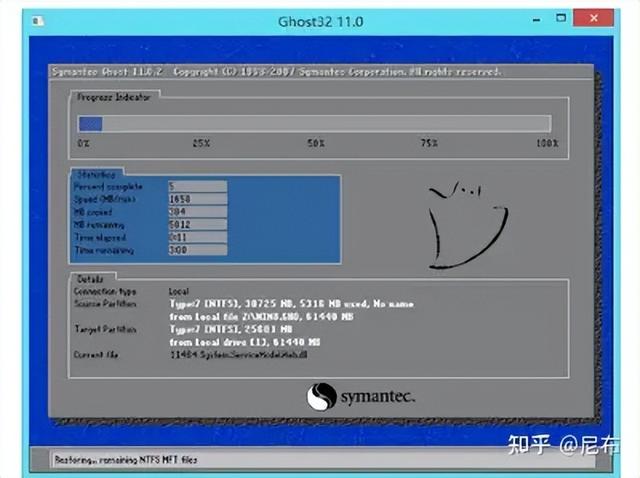This screenshot has height=478, width=640.
Task: Maximize the Ghost32 11.0 window
Action: (x=561, y=18)
